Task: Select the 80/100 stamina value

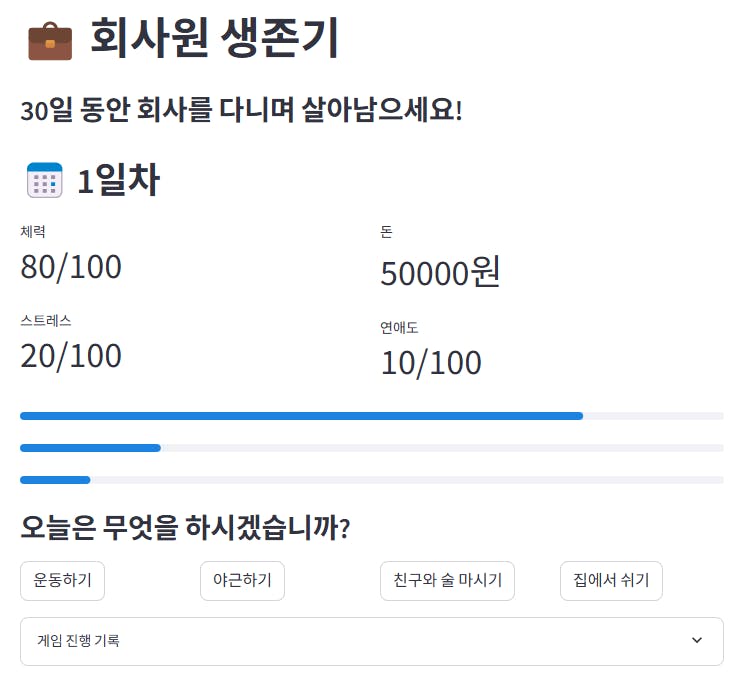Action: (x=71, y=267)
